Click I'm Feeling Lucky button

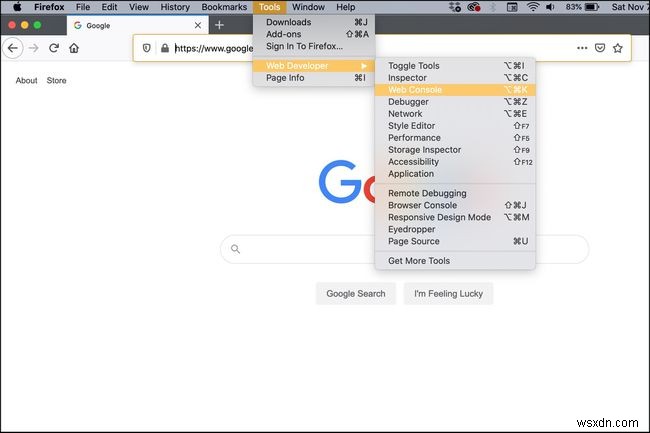pyautogui.click(x=448, y=294)
